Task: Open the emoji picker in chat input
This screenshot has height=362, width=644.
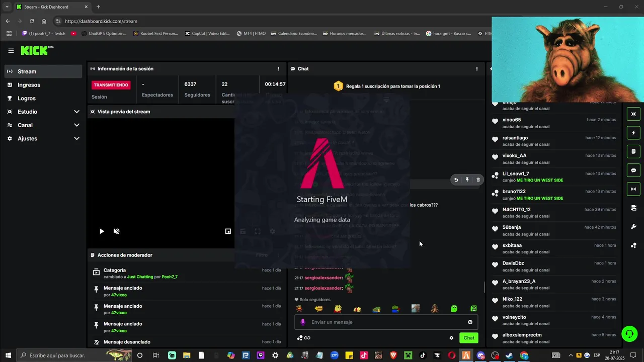Action: point(470,322)
